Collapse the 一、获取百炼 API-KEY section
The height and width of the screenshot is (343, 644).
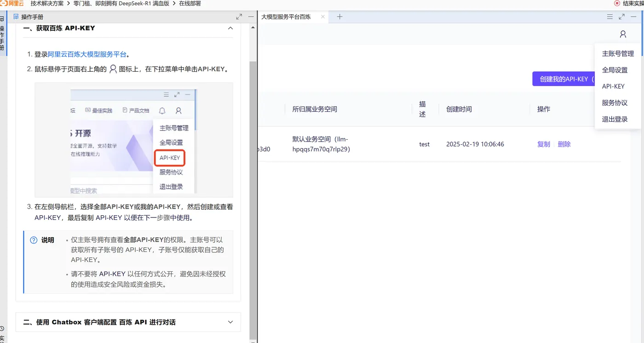click(230, 28)
